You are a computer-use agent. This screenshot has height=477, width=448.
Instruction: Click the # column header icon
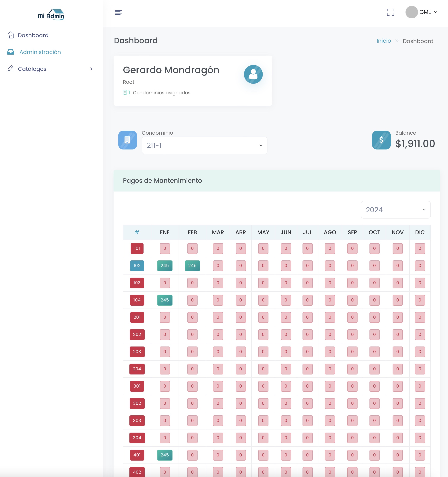pyautogui.click(x=137, y=232)
